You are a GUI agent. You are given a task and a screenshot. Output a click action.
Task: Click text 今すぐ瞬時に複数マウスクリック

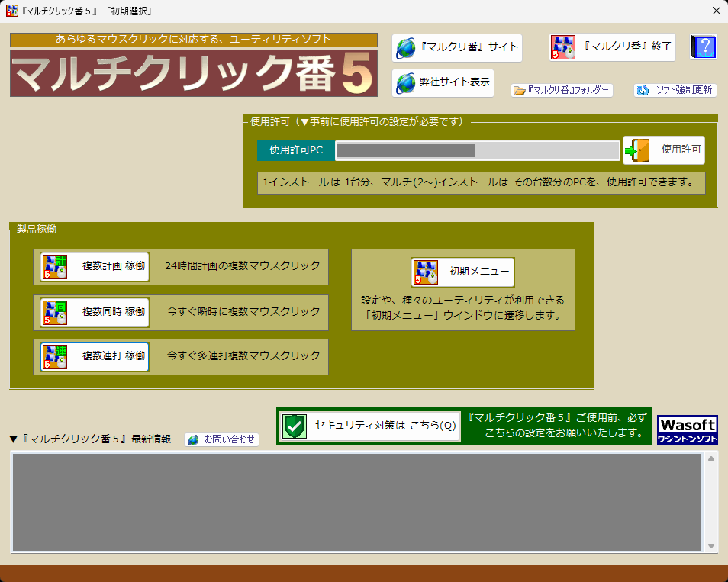pos(243,311)
